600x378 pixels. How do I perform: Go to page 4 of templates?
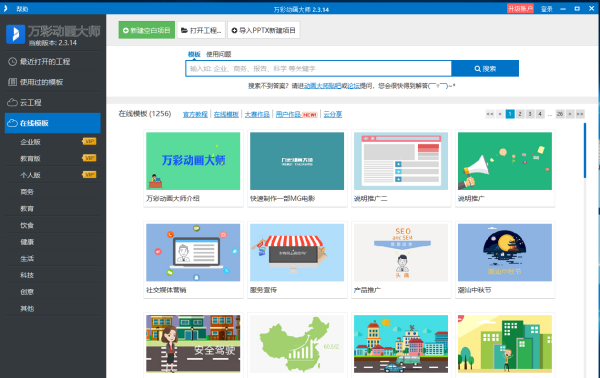tap(540, 114)
